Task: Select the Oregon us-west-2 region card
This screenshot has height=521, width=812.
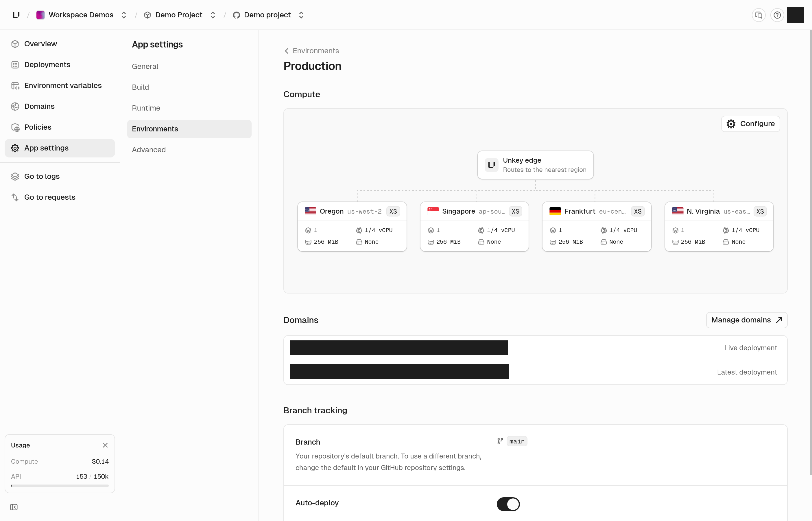Action: (x=352, y=226)
